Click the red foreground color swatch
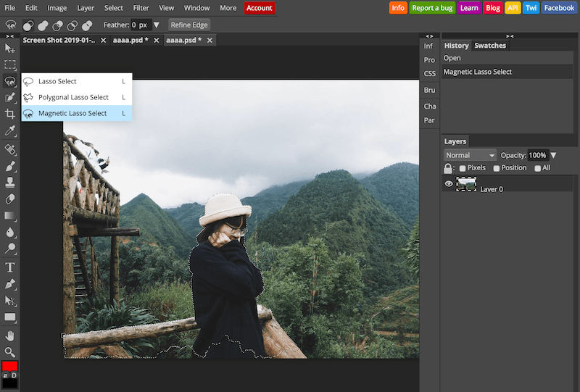Screen dimensions: 580x392 click(9, 366)
